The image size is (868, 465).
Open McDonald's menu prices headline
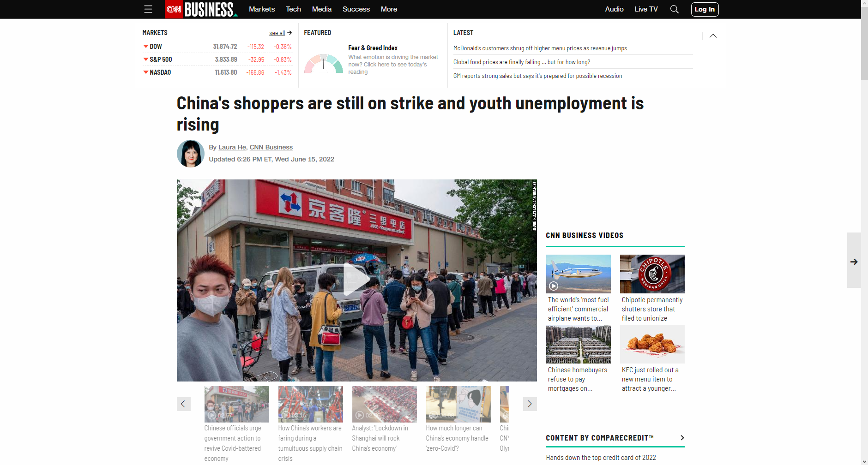(x=540, y=48)
